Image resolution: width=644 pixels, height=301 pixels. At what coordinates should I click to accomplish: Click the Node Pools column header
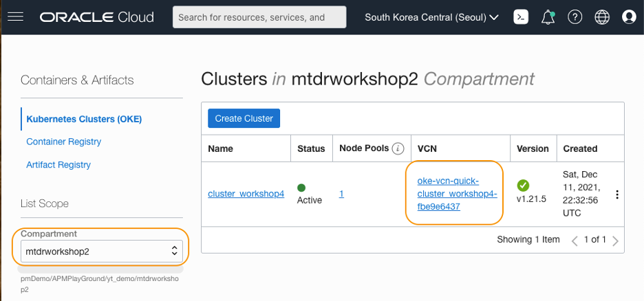click(364, 148)
